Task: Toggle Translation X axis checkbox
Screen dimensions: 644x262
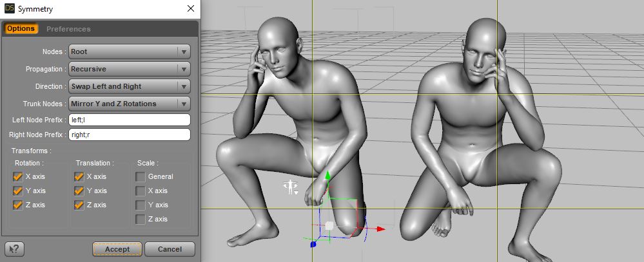Action: pyautogui.click(x=79, y=176)
